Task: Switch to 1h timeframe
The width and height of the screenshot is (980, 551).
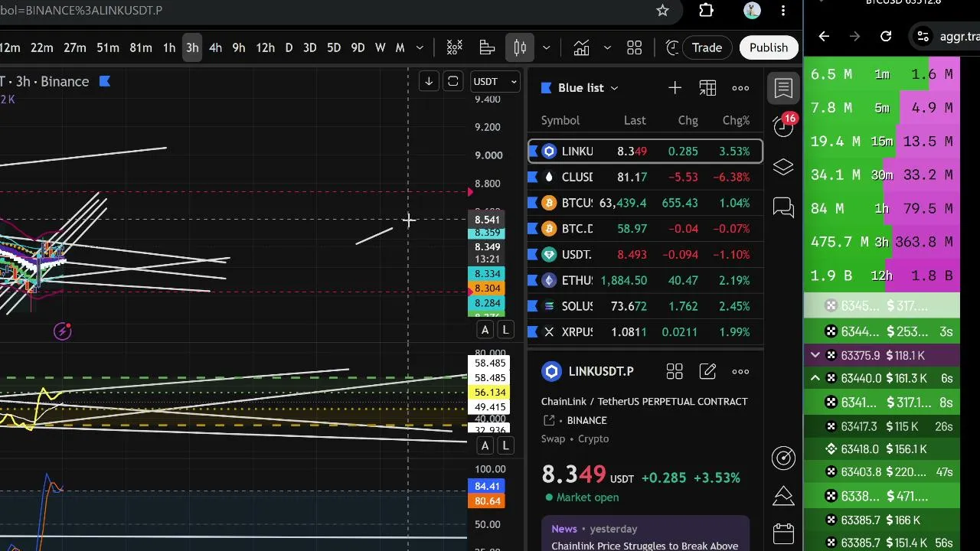Action: [169, 47]
